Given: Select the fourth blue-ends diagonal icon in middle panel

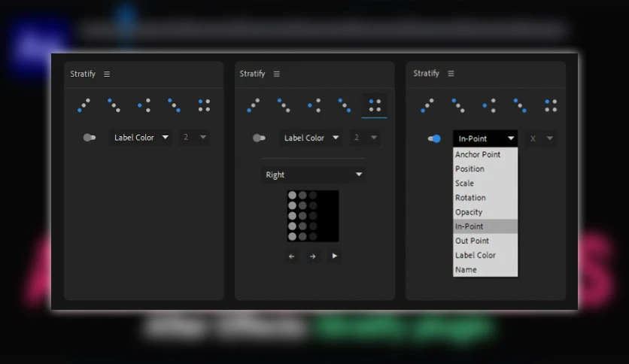Looking at the screenshot, I should [344, 105].
